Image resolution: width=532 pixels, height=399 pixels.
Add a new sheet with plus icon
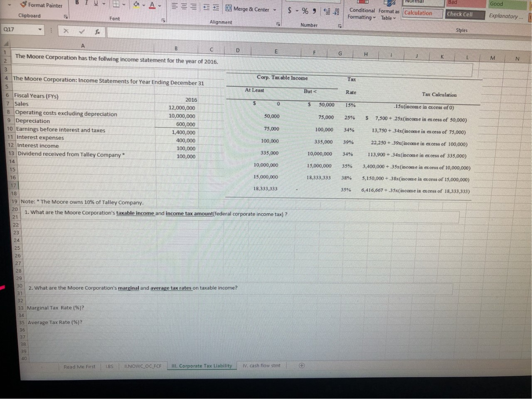tap(302, 366)
